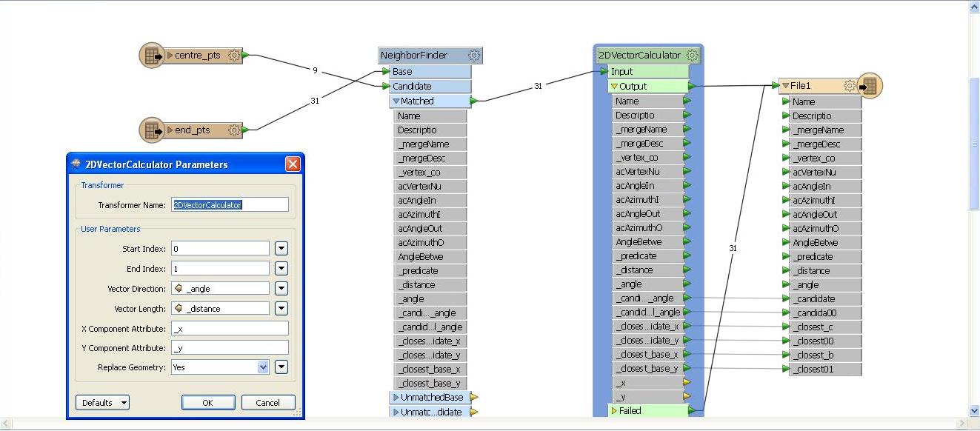Expand the UnmatchedBase output port
This screenshot has height=431, width=980.
[396, 398]
